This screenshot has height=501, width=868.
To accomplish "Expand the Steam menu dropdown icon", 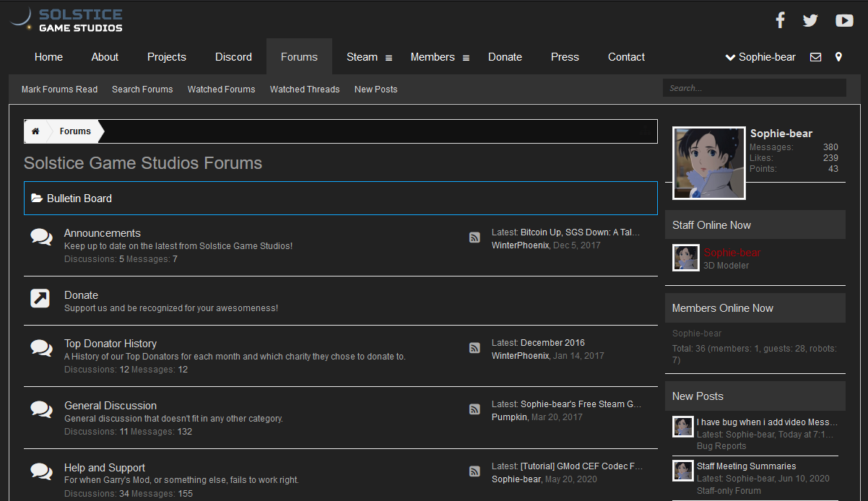I will [x=389, y=58].
